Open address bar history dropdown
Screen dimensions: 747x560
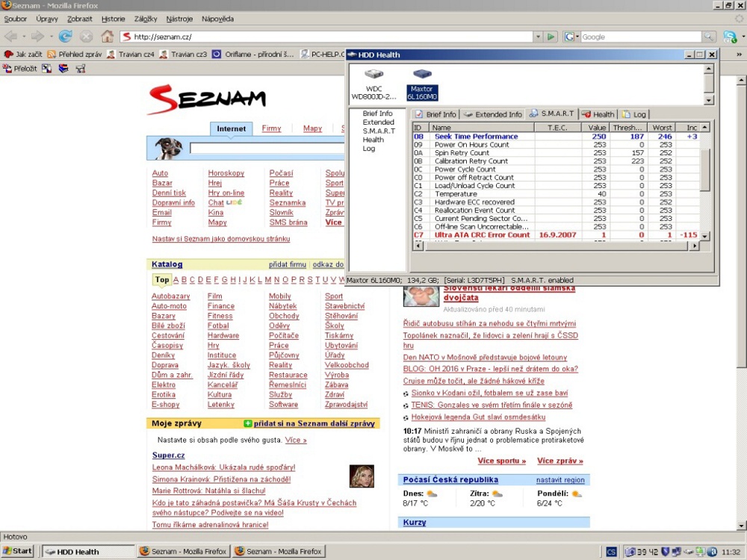[539, 37]
